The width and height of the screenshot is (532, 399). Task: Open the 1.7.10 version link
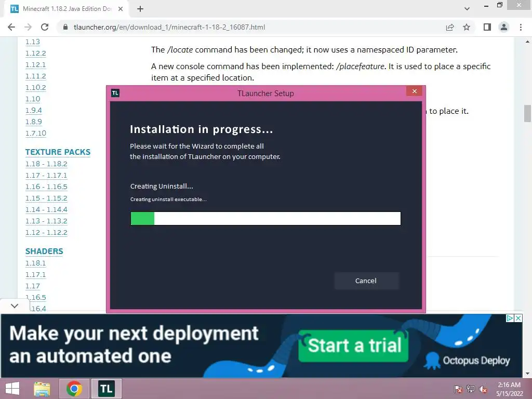(36, 133)
